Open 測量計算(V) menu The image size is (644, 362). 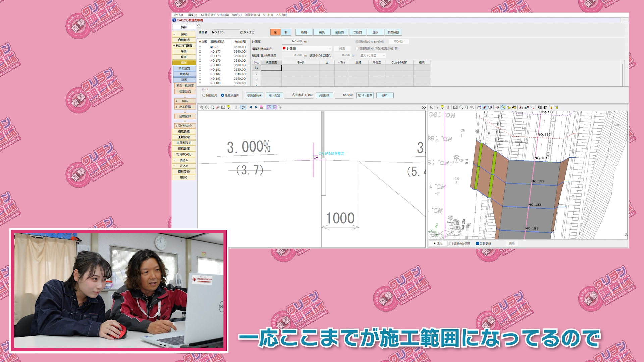click(252, 15)
